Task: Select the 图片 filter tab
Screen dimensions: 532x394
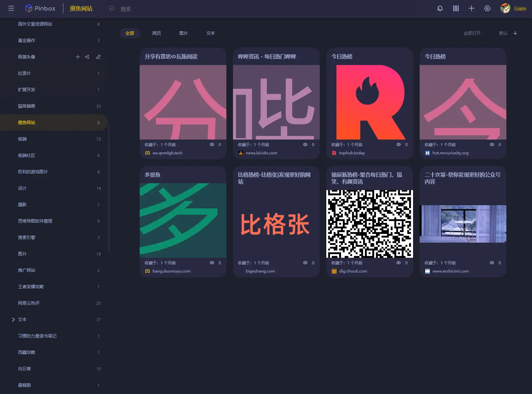Action: click(184, 33)
